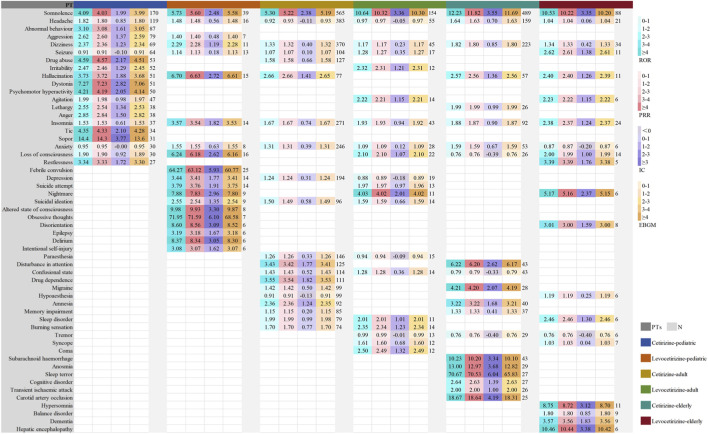Click the '<0' entry in IC scale
Screen dimensions: 708x434
pyautogui.click(x=646, y=131)
